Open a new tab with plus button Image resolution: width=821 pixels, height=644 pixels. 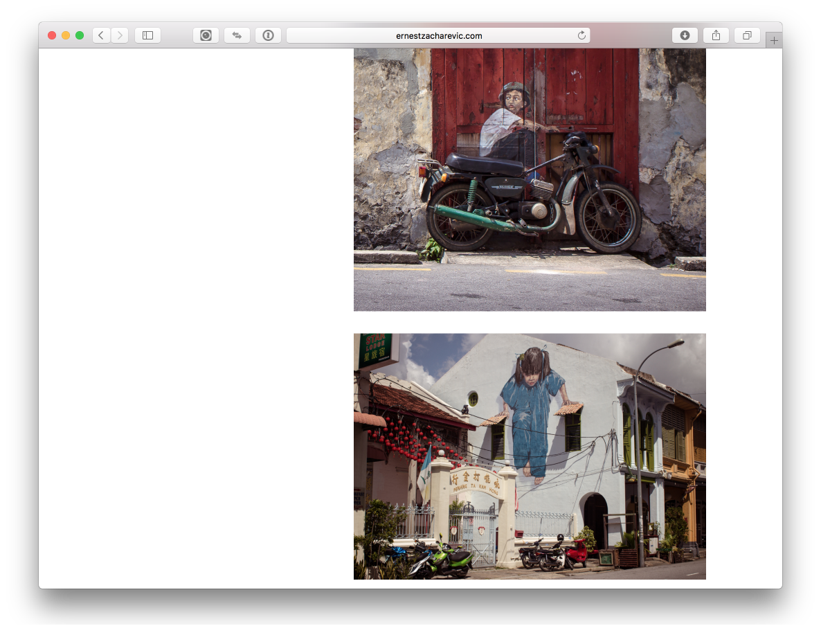point(774,41)
